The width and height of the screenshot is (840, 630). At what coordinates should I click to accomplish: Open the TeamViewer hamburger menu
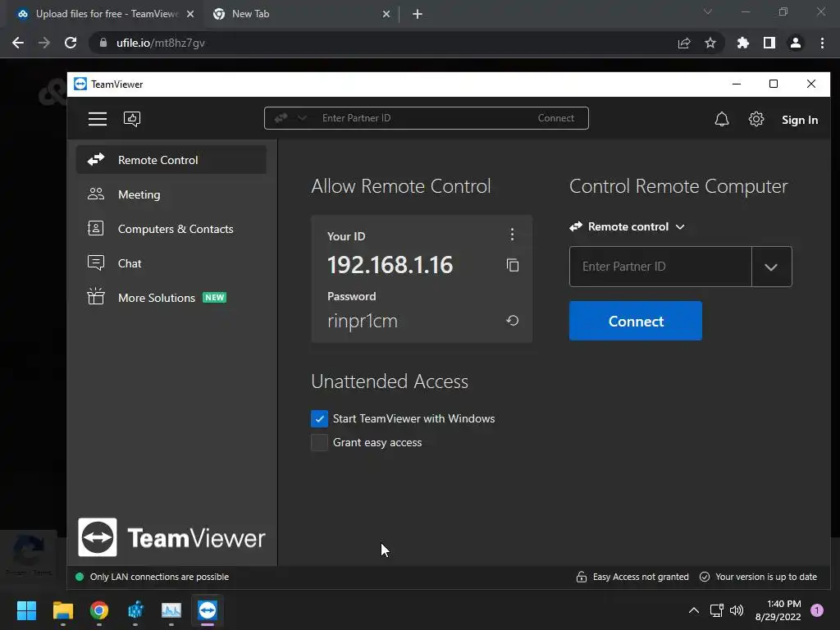[98, 118]
